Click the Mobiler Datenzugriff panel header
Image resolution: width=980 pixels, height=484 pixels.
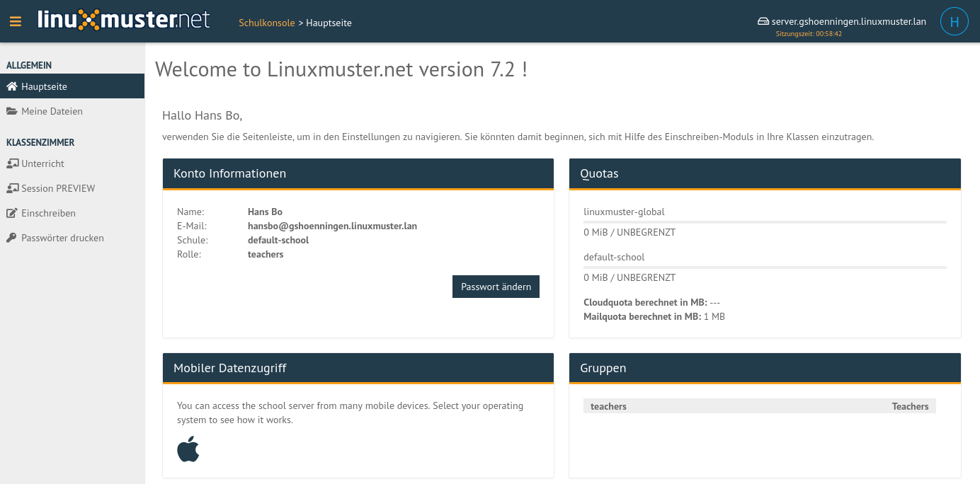coord(358,368)
